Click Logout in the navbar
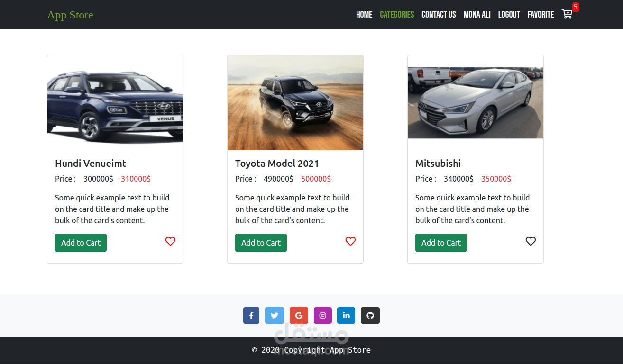The image size is (623, 364). coord(509,15)
